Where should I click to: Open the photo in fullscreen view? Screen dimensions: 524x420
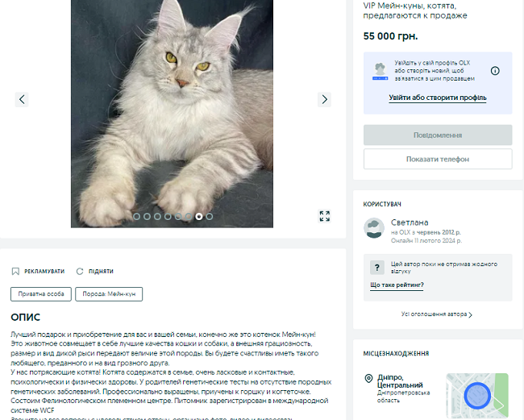click(325, 216)
